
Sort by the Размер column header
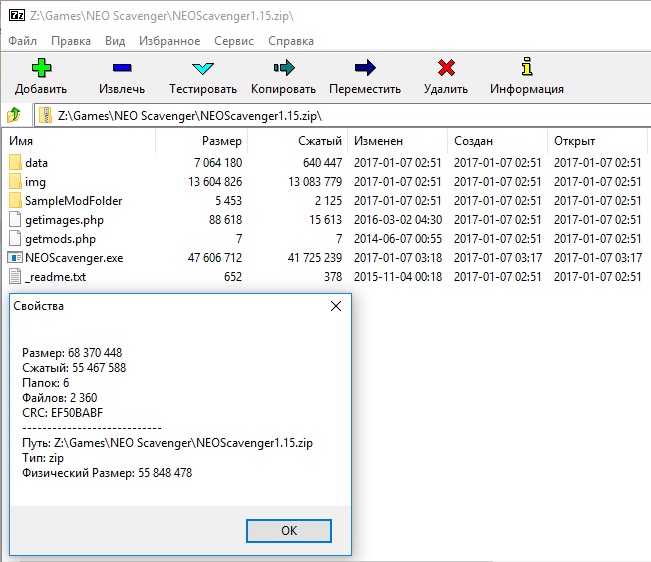[201, 141]
